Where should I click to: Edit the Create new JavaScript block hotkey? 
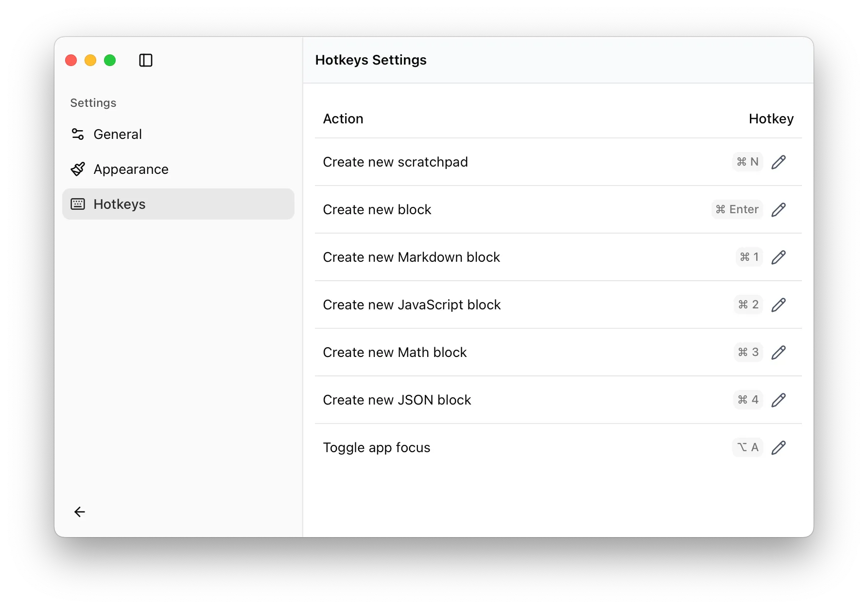tap(778, 305)
